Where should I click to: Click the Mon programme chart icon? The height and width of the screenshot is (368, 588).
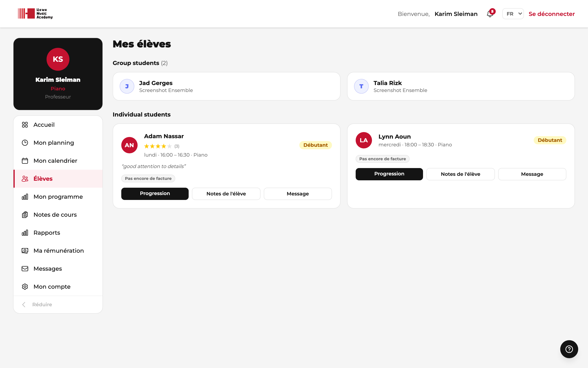(x=25, y=197)
